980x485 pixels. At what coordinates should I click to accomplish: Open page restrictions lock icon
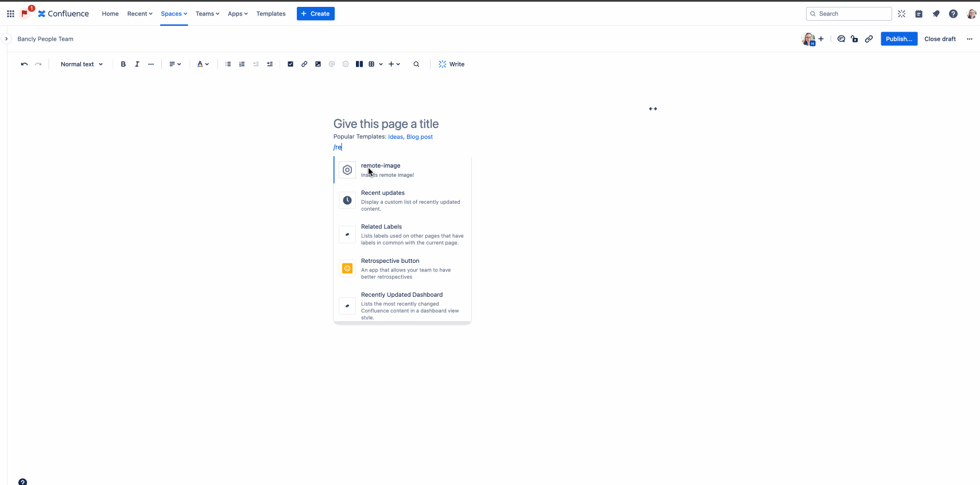coord(855,39)
